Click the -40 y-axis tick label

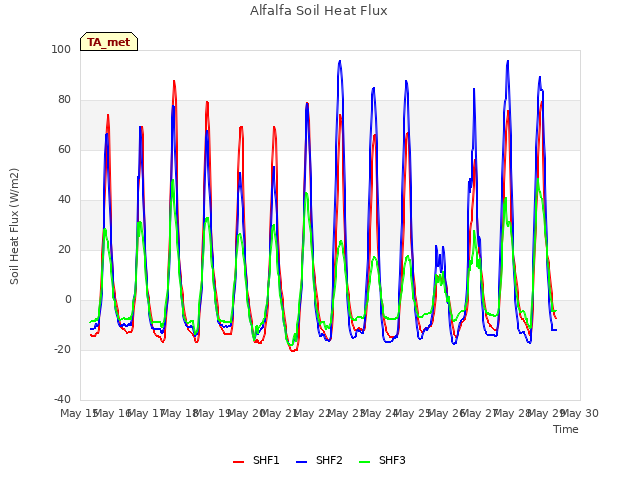tap(62, 399)
